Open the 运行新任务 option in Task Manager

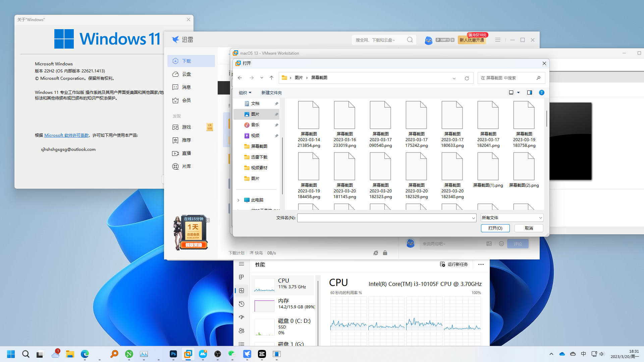pyautogui.click(x=454, y=264)
